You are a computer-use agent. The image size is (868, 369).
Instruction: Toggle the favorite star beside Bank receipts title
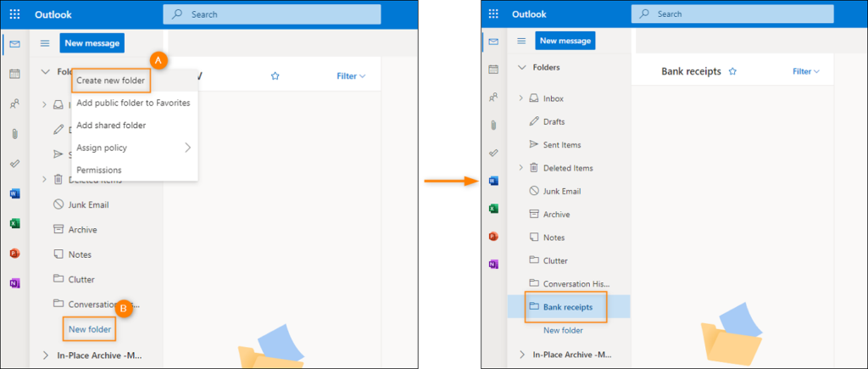pos(732,72)
